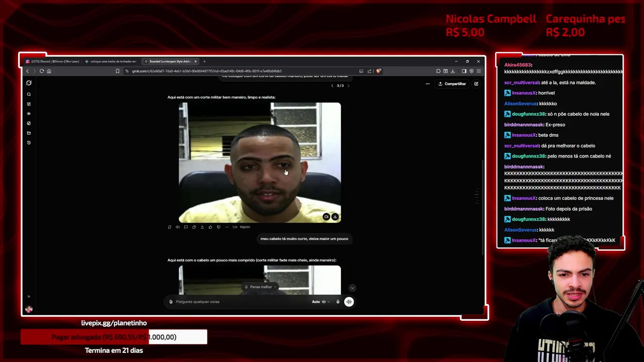Open more options under the response
This screenshot has height=362, width=644.
(x=226, y=227)
